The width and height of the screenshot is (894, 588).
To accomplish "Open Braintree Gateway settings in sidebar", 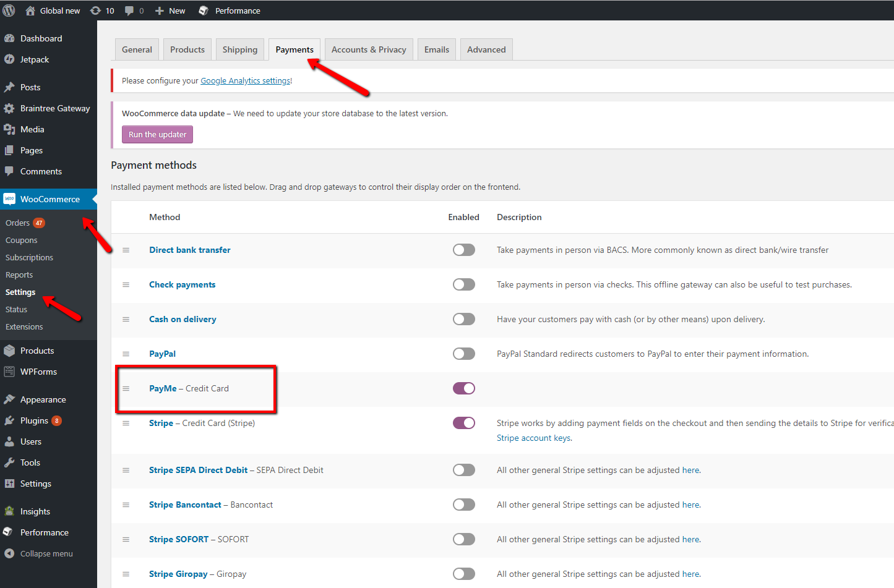I will click(54, 108).
